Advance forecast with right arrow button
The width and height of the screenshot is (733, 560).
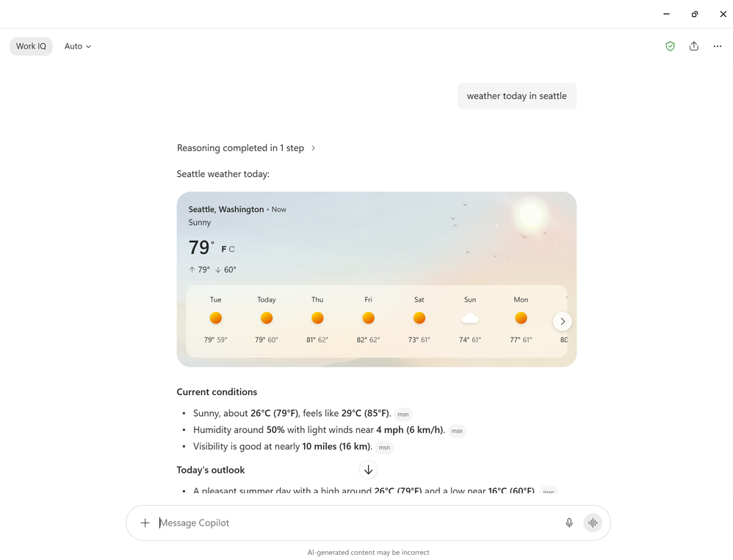pyautogui.click(x=563, y=321)
